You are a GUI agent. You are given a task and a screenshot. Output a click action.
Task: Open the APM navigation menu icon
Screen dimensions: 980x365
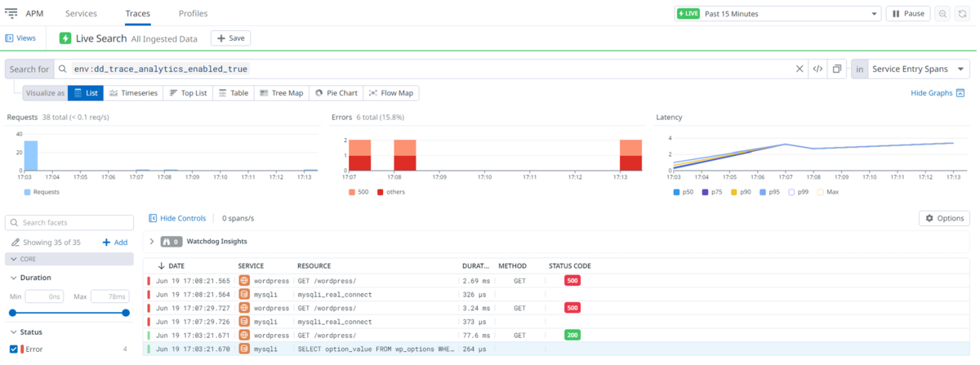tap(11, 13)
